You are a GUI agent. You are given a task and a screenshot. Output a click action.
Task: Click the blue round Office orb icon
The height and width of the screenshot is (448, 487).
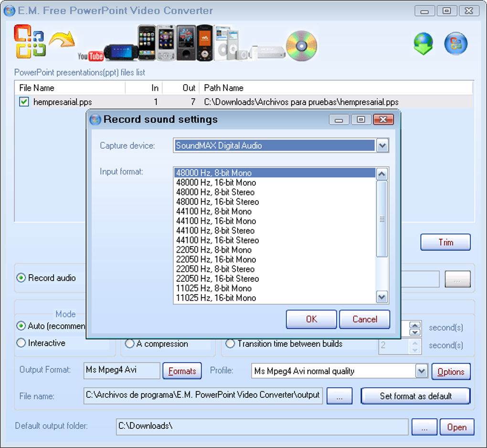point(455,43)
